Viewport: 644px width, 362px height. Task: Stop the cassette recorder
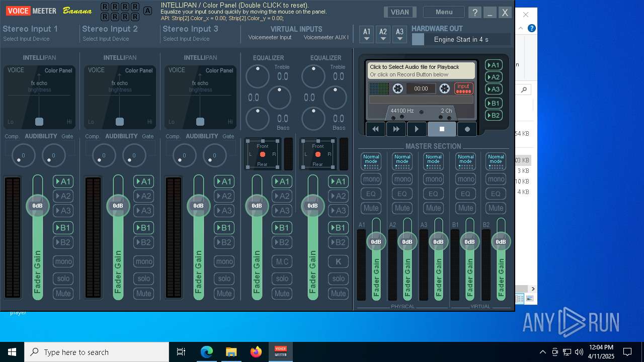[x=442, y=129]
